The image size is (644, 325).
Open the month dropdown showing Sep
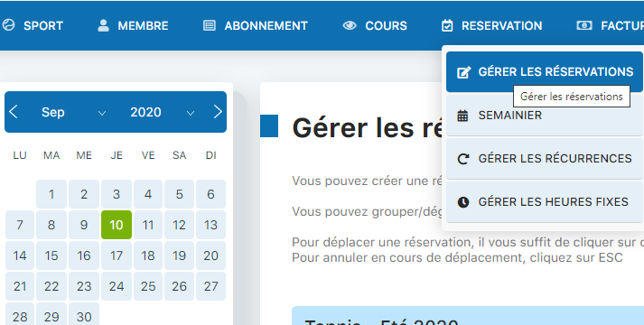point(73,112)
